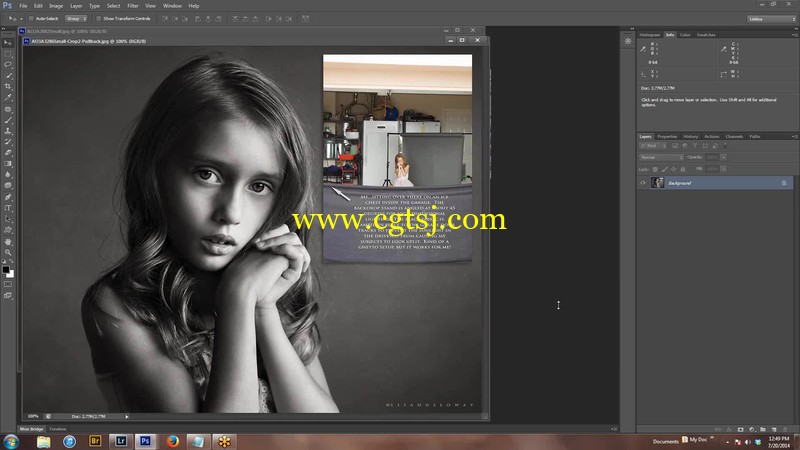The width and height of the screenshot is (800, 450).
Task: Select the Gradient tool
Action: pos(8,164)
